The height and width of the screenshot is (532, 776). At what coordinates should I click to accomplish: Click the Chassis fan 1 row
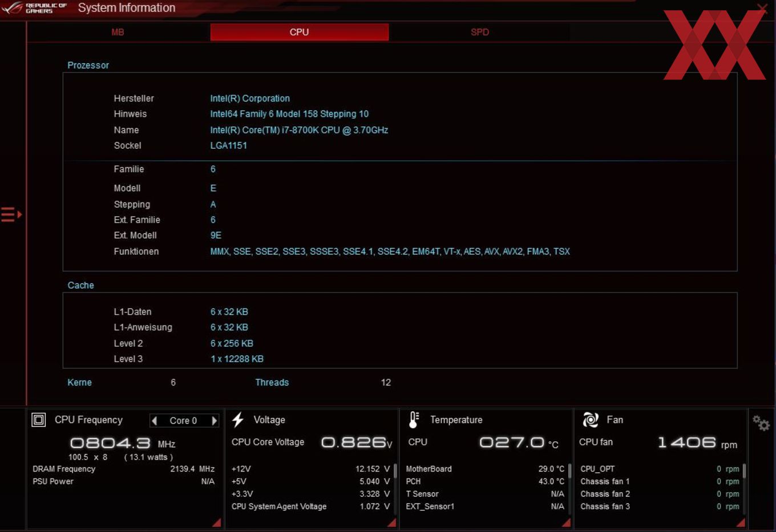660,481
